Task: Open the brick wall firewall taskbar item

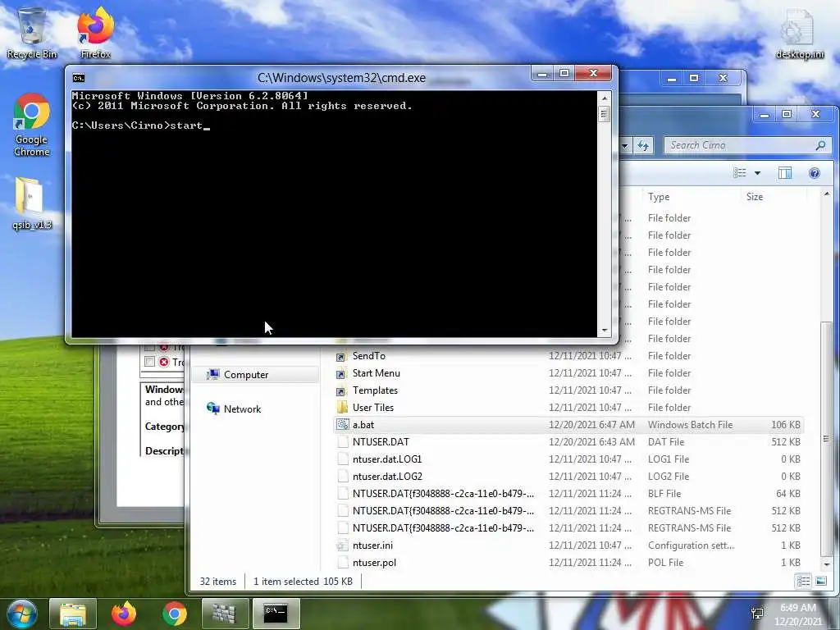Action: pyautogui.click(x=225, y=614)
